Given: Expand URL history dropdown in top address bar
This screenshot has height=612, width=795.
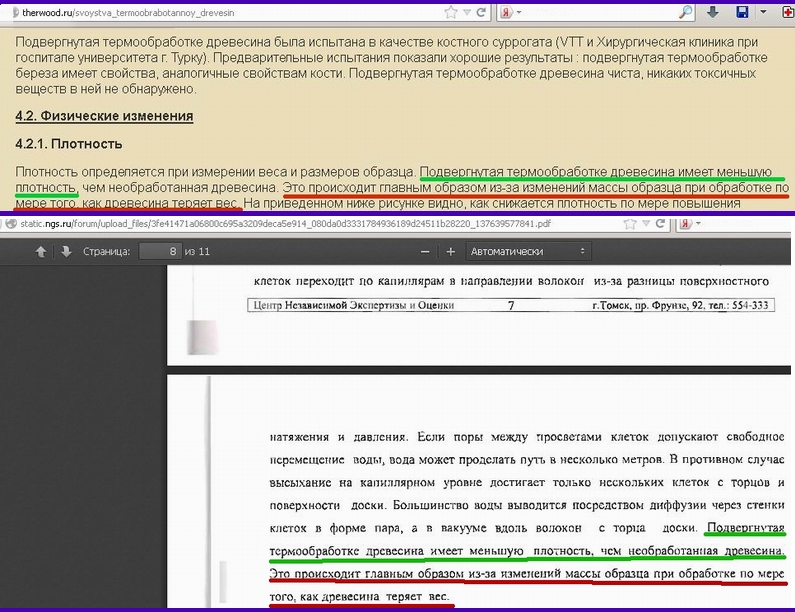Looking at the screenshot, I should (467, 13).
